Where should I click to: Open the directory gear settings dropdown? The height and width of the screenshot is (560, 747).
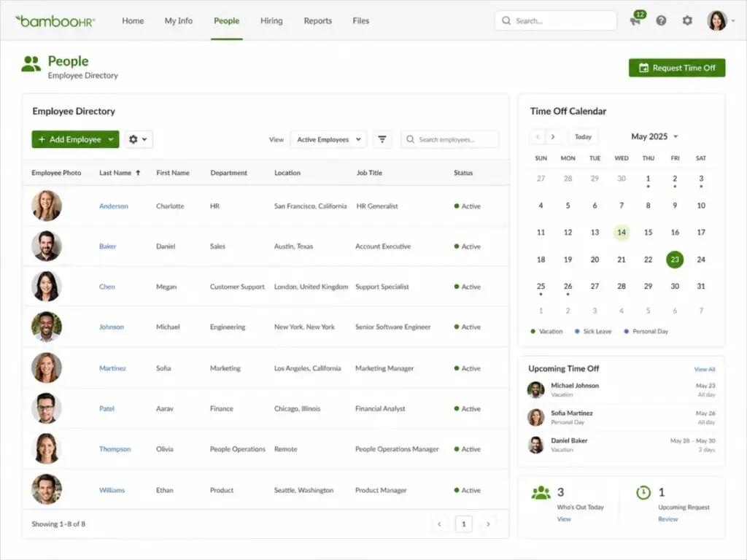(139, 139)
